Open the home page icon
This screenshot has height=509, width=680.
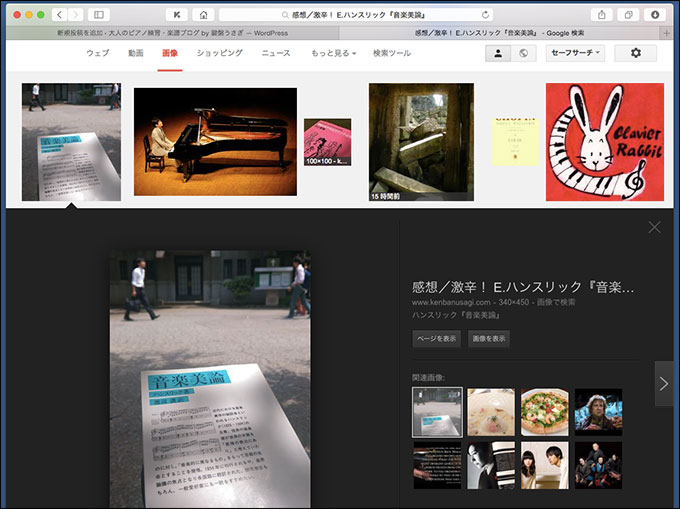tap(203, 15)
